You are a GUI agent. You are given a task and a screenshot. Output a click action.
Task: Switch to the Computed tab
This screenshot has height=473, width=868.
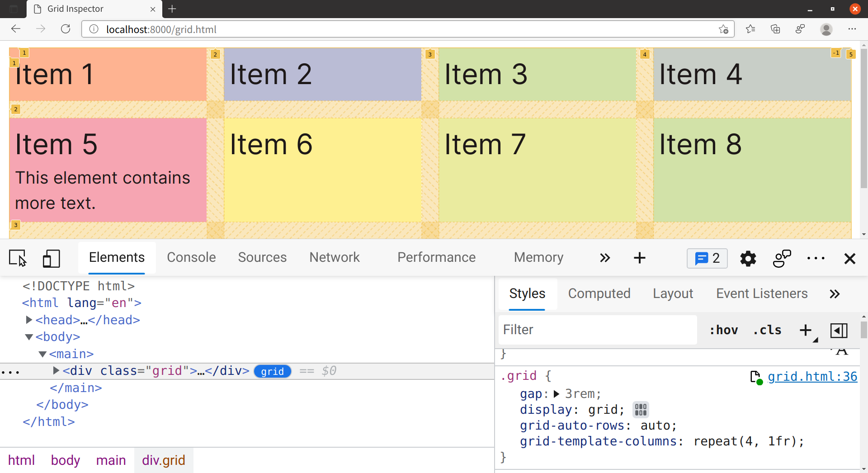coord(599,293)
